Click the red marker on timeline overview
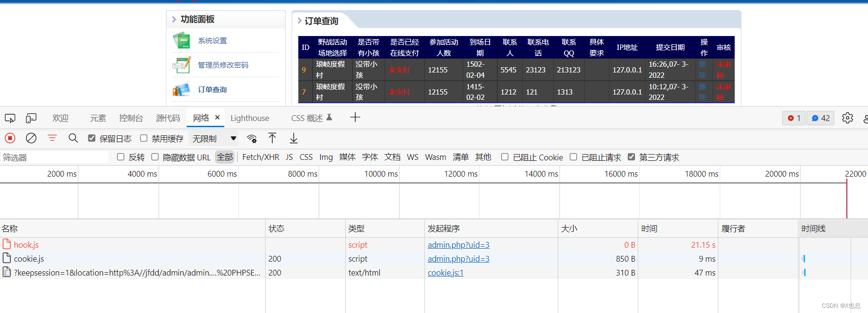868x313 pixels. [847, 199]
